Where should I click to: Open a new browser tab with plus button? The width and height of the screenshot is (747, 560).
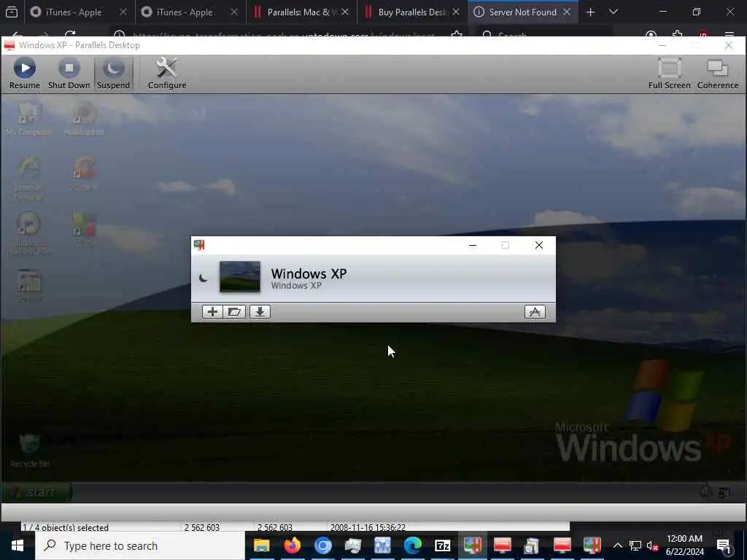tap(591, 12)
